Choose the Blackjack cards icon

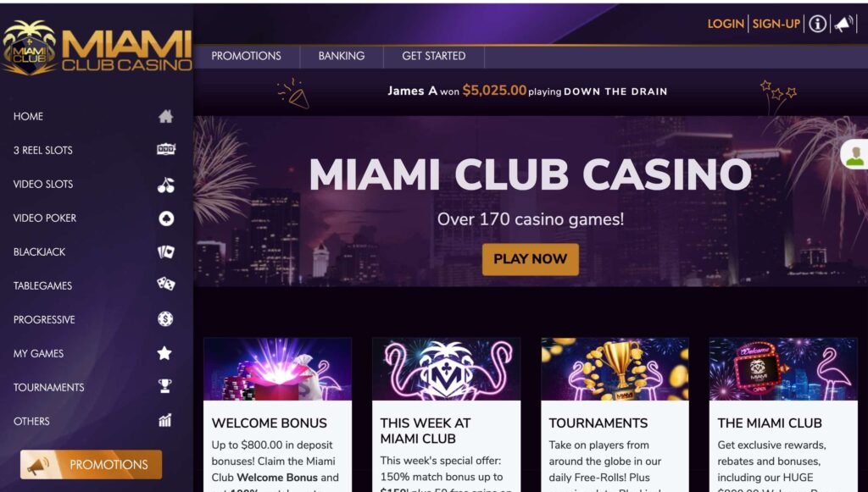pos(166,252)
